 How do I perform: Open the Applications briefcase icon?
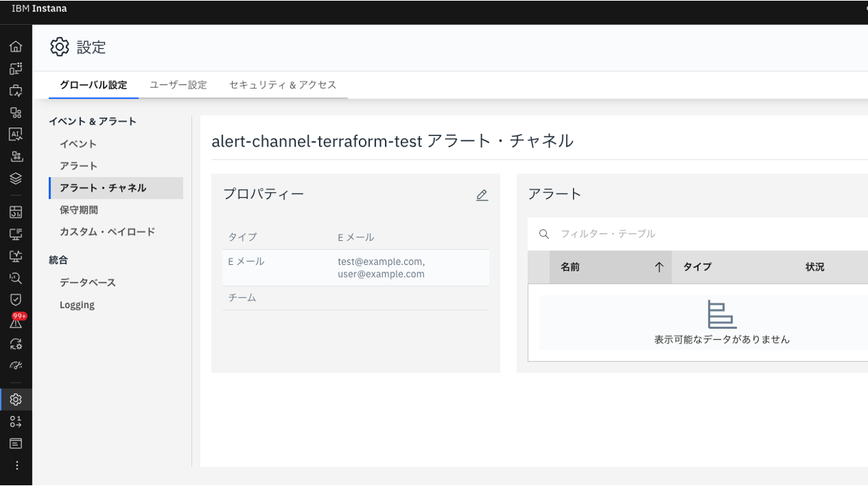[x=16, y=91]
